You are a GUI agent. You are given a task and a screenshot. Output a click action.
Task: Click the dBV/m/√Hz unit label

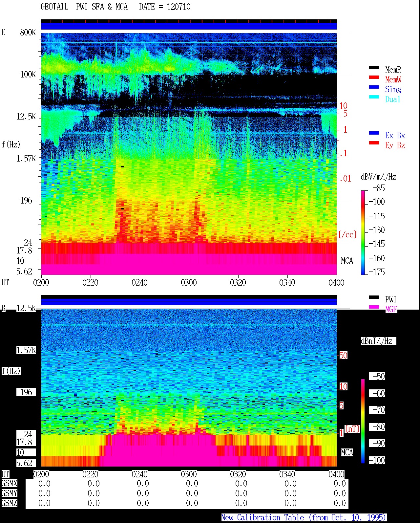379,177
